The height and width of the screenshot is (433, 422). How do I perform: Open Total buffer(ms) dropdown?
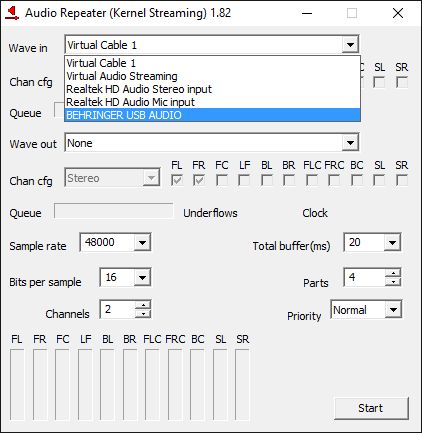[x=392, y=242]
